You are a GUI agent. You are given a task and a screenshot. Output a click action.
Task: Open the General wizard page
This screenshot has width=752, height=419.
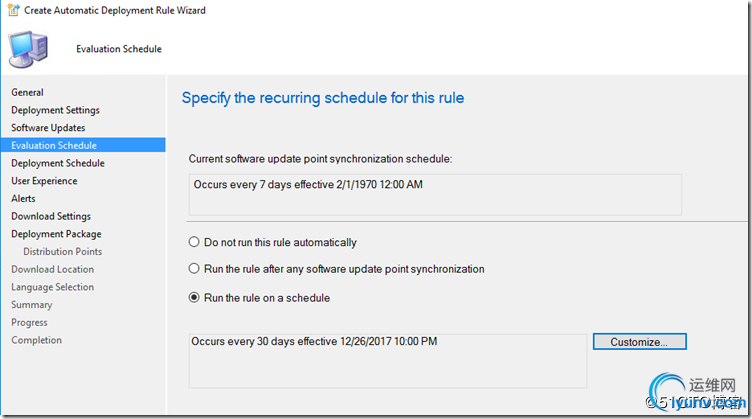point(27,92)
